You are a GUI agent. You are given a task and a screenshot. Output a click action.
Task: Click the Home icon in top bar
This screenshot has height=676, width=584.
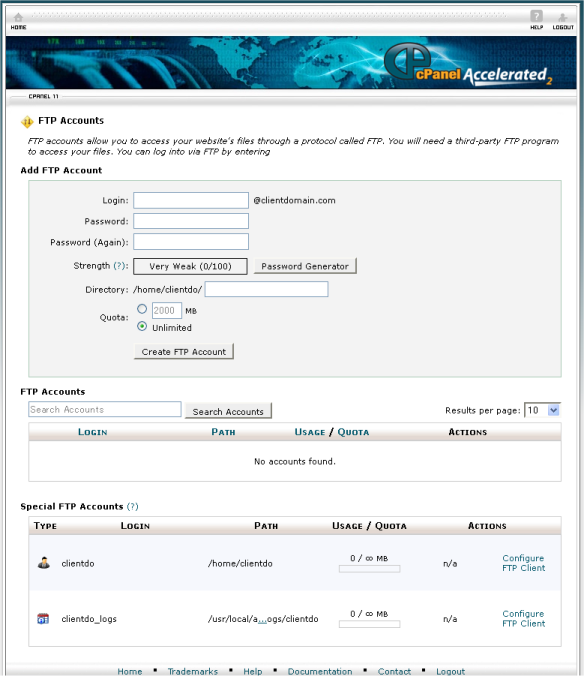[18, 18]
